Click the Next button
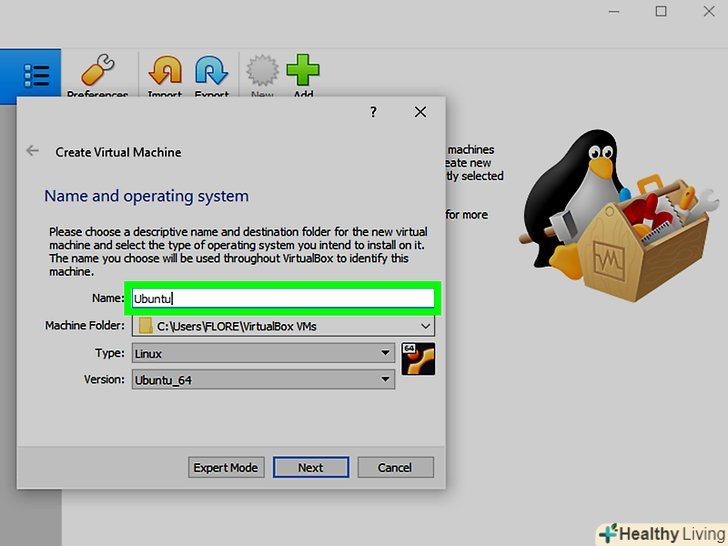This screenshot has width=728, height=546. [x=311, y=467]
